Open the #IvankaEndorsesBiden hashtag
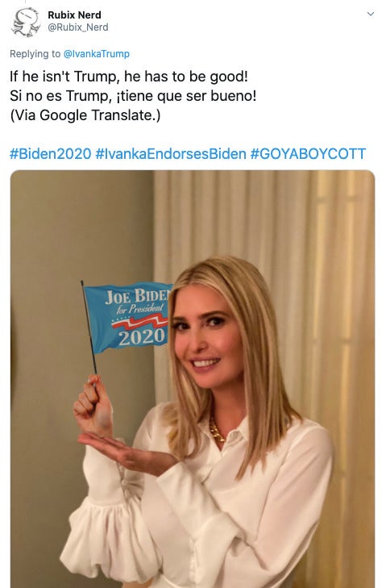This screenshot has width=382, height=588. click(x=171, y=154)
